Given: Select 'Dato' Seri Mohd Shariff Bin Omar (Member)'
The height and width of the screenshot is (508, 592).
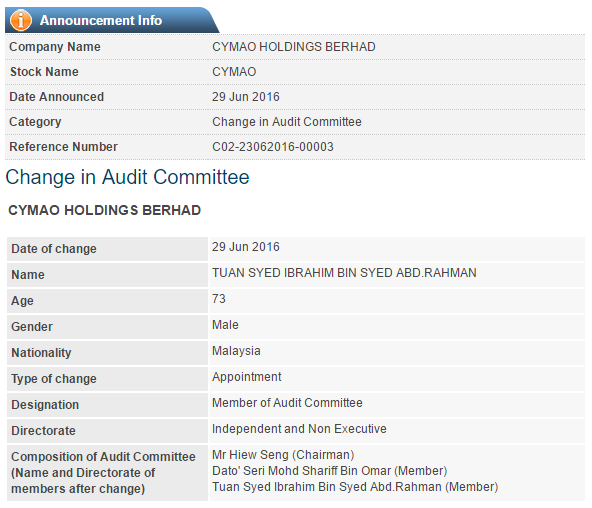Looking at the screenshot, I should tap(330, 471).
